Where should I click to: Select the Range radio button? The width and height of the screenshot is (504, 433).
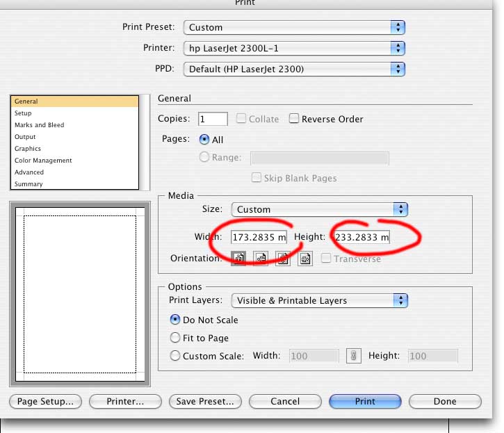pos(204,157)
